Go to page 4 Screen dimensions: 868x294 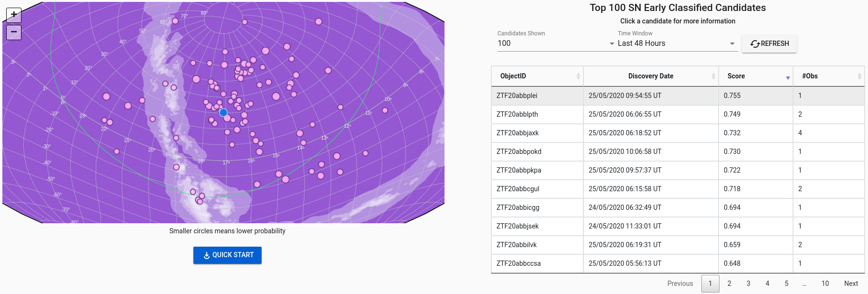(x=767, y=283)
